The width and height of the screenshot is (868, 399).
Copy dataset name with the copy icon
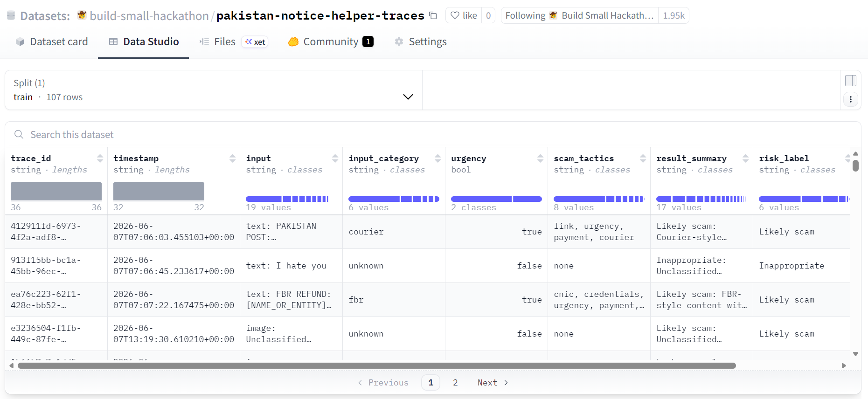pos(433,15)
